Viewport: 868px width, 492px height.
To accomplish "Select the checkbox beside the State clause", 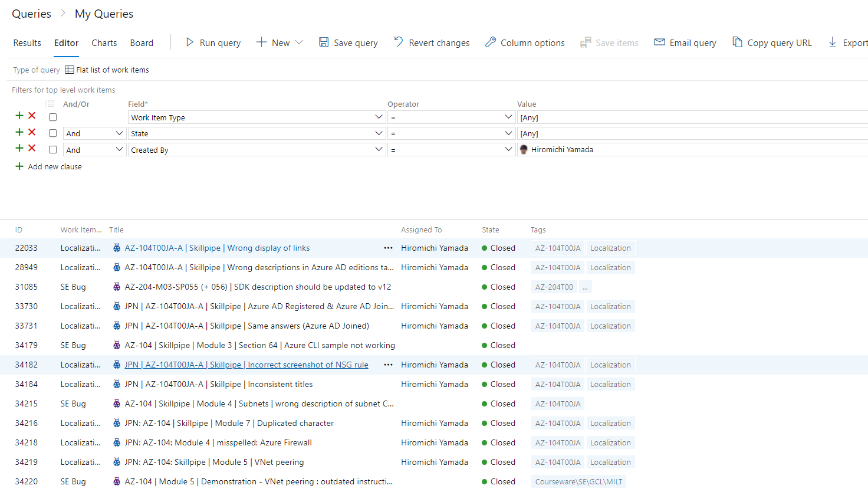I will coord(52,133).
